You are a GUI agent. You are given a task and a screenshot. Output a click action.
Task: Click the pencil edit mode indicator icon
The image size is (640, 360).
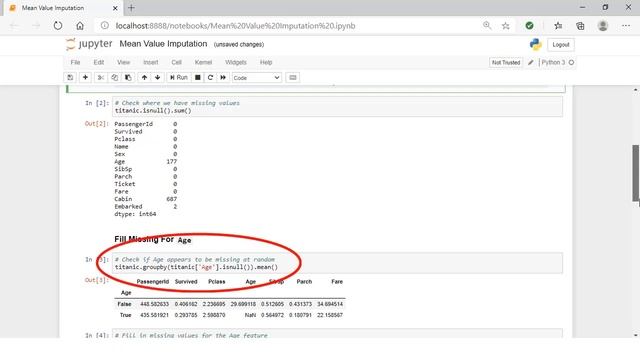pyautogui.click(x=531, y=62)
